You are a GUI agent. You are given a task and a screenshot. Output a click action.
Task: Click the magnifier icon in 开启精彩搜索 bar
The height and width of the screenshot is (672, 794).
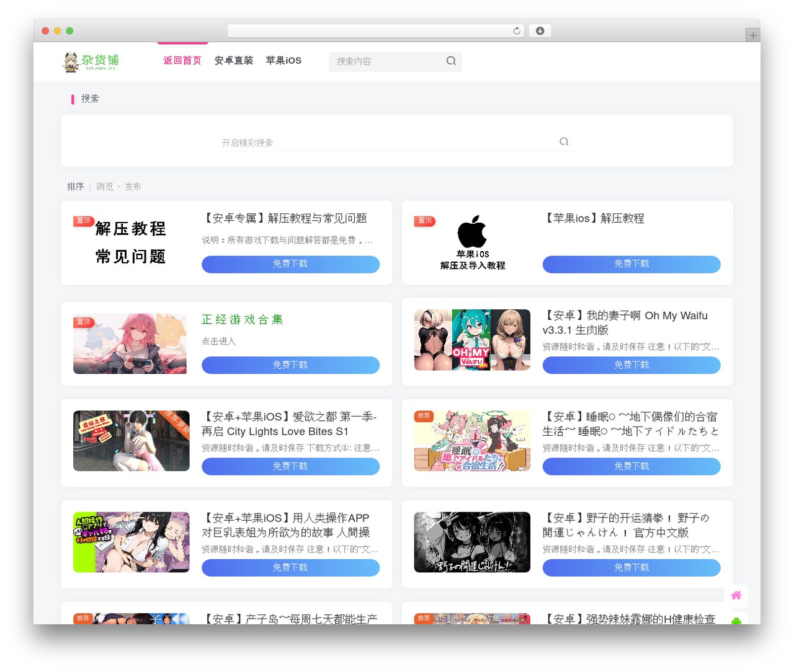tap(564, 142)
